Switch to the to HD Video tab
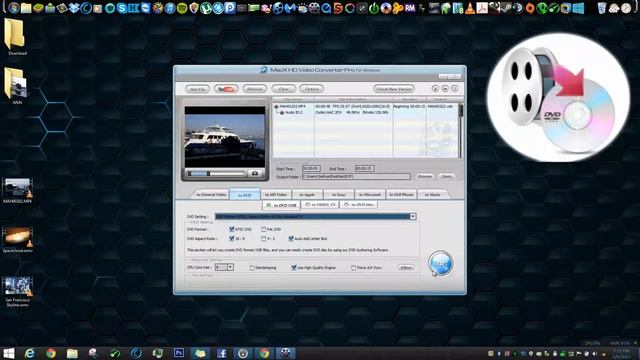 tap(276, 195)
